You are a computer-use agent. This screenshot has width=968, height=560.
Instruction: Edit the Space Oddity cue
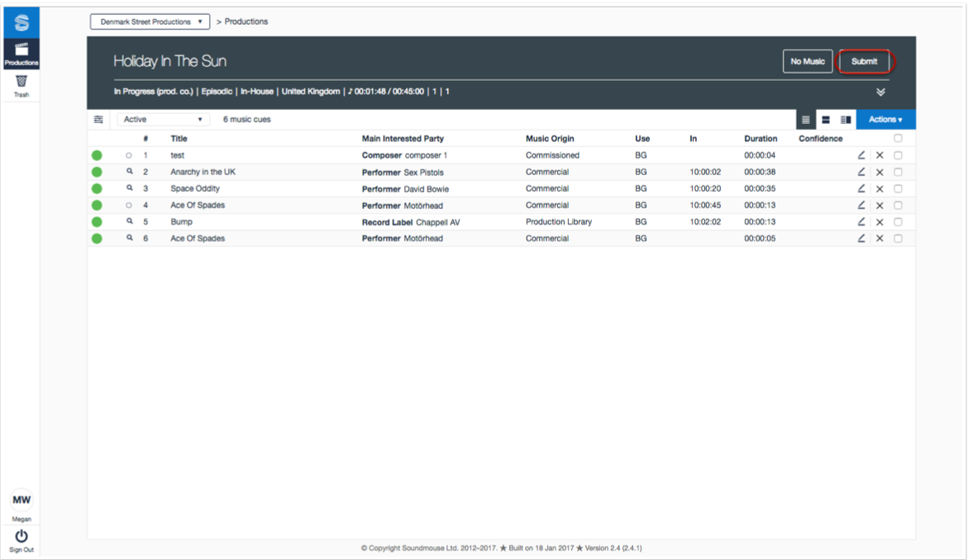pyautogui.click(x=861, y=188)
